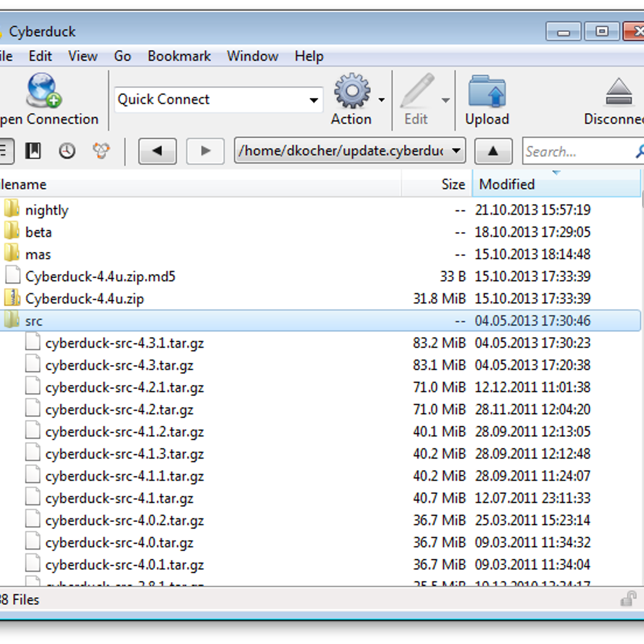Open the Action gear menu
This screenshot has width=644, height=644.
352,92
